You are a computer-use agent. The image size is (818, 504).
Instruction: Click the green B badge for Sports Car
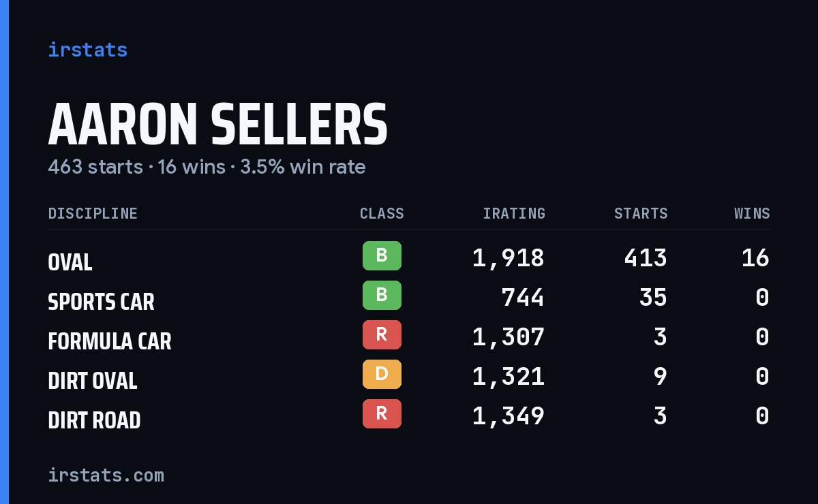coord(382,295)
